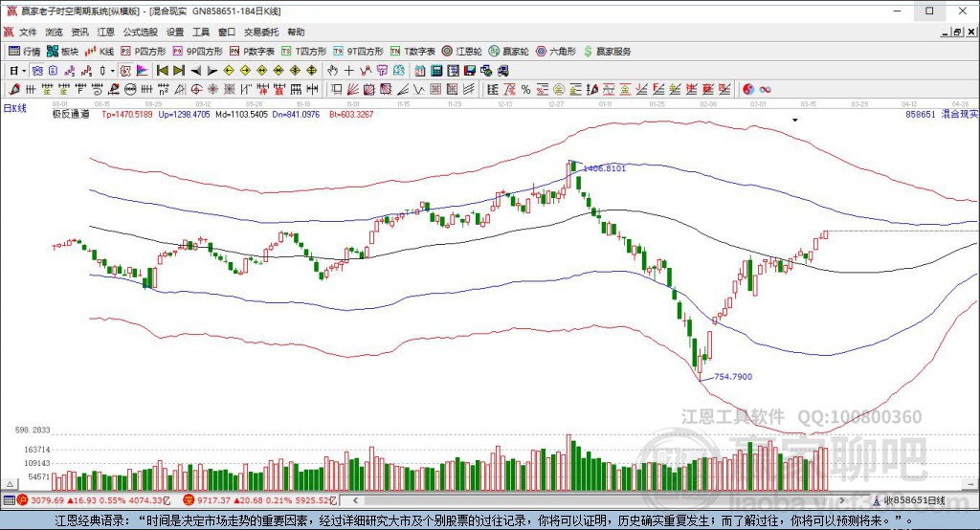
Task: Click the 极反通道 indicator name
Action: pos(71,115)
